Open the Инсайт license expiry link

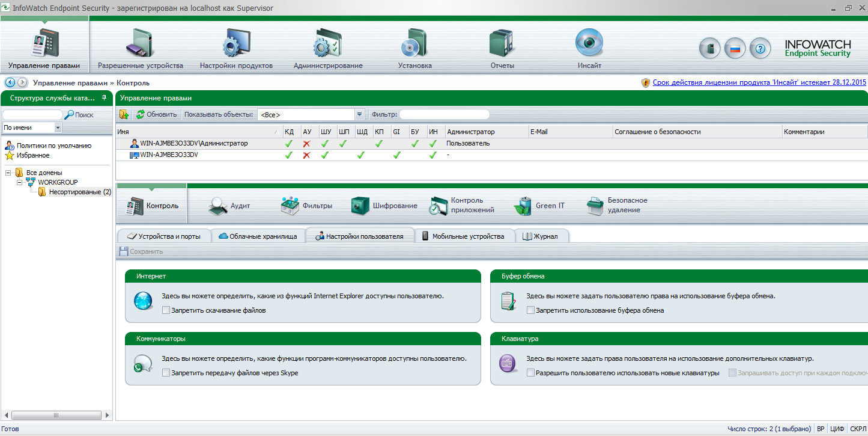759,82
